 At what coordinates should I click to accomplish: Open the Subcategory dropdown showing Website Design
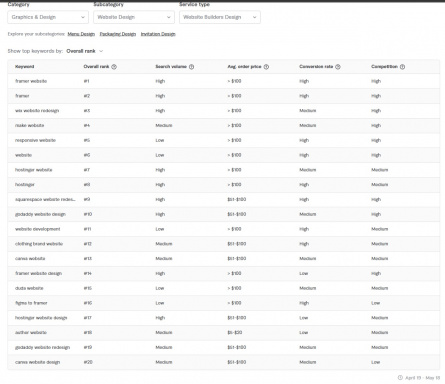134,17
